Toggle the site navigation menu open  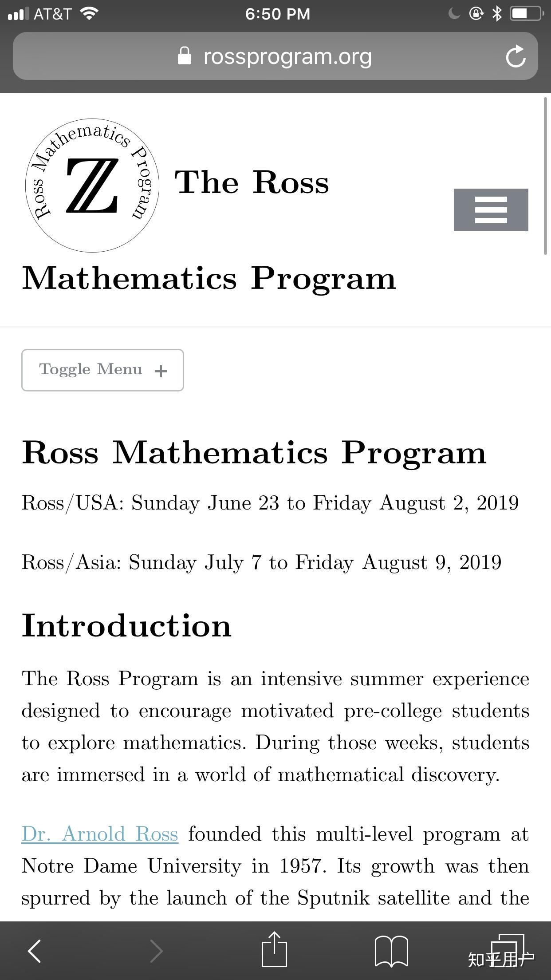(x=102, y=370)
